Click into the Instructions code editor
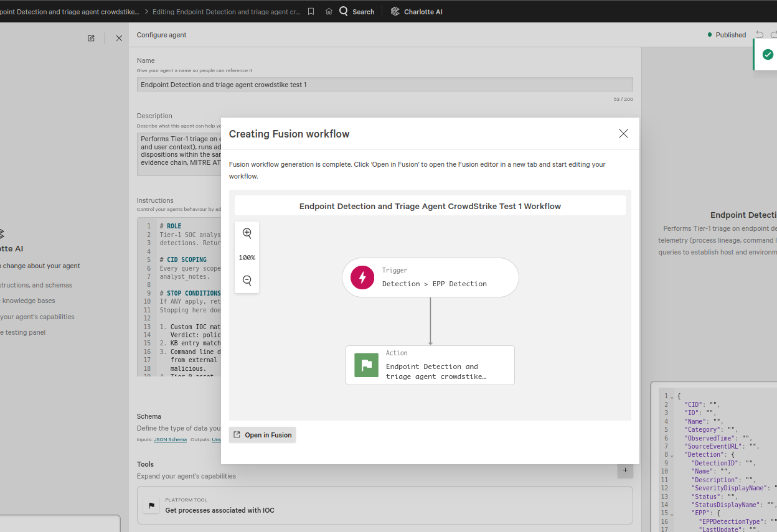 tap(179, 298)
